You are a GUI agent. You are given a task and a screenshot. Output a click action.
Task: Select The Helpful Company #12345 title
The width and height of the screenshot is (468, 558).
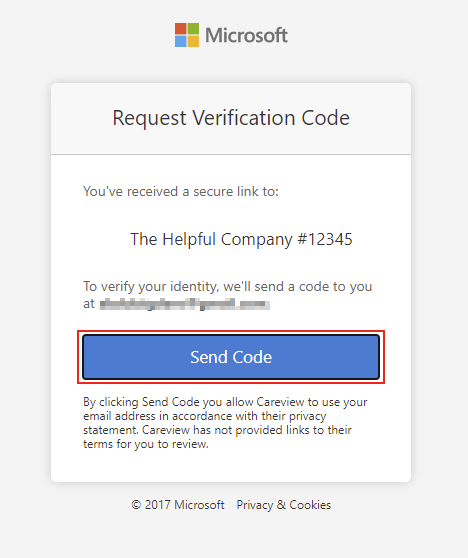point(241,239)
